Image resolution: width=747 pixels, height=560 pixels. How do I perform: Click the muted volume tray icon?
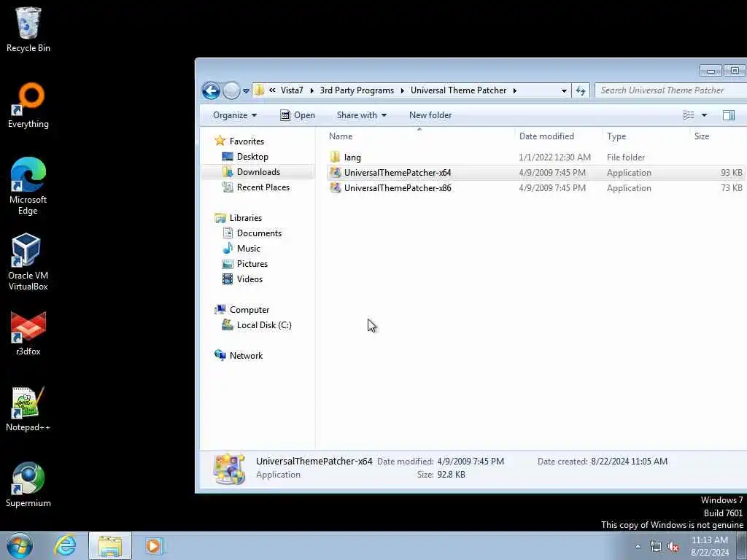pos(673,547)
